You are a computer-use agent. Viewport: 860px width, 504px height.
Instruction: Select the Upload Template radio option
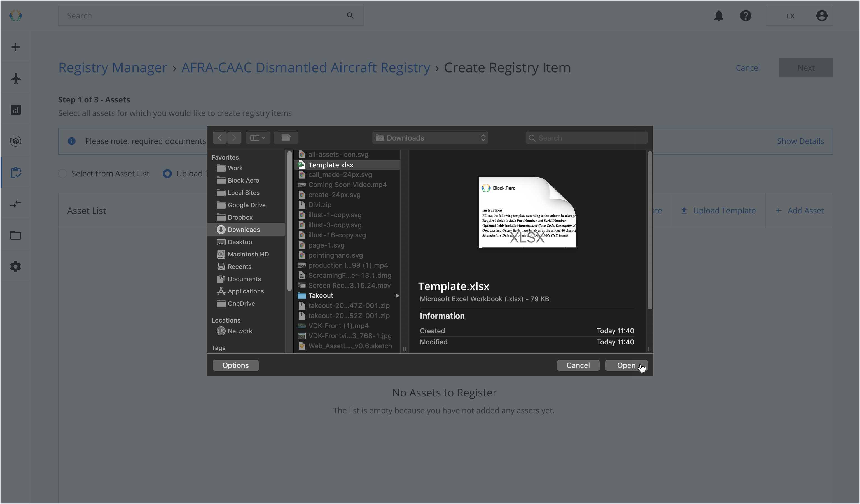[167, 174]
